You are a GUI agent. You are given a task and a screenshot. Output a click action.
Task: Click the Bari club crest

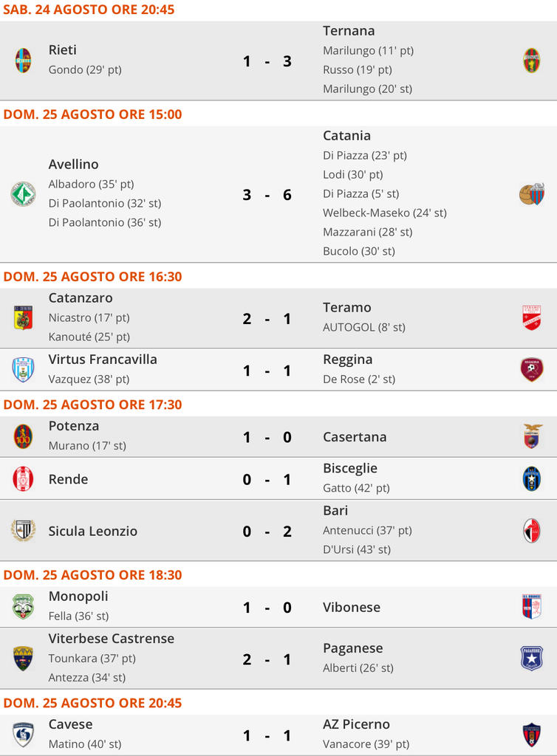click(531, 531)
